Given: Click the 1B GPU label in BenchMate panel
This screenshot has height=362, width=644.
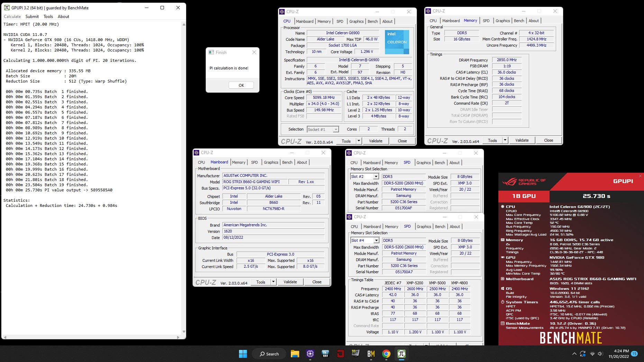Looking at the screenshot, I should pyautogui.click(x=524, y=196).
